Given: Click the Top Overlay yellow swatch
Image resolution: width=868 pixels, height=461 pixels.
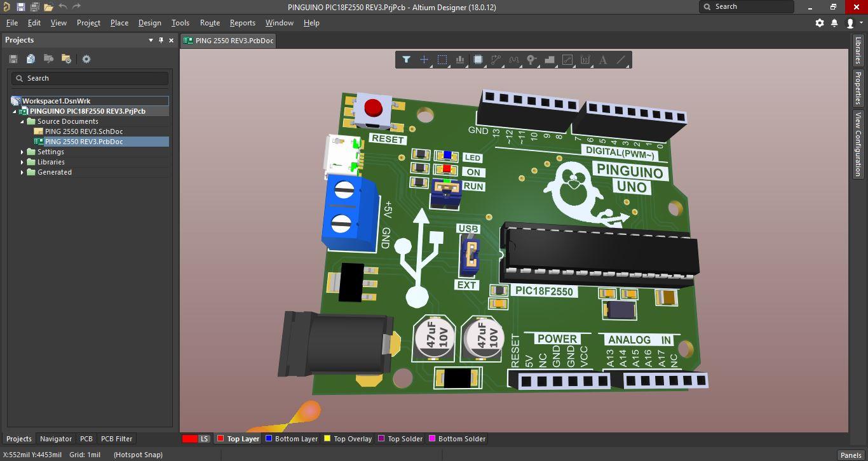Looking at the screenshot, I should tap(327, 439).
